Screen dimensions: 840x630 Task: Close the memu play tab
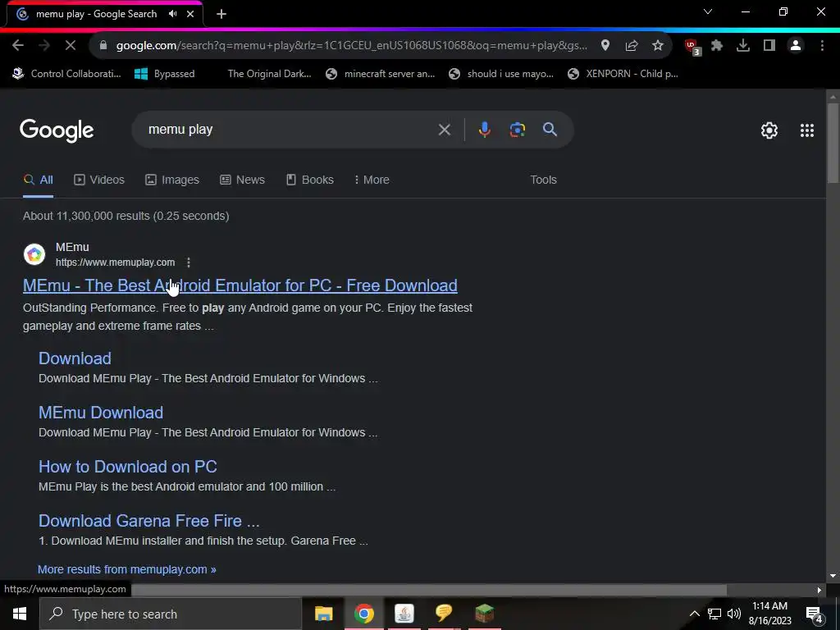click(190, 14)
